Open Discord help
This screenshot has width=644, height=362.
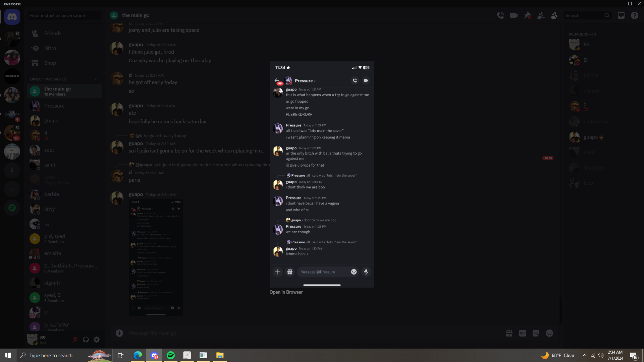pyautogui.click(x=635, y=15)
